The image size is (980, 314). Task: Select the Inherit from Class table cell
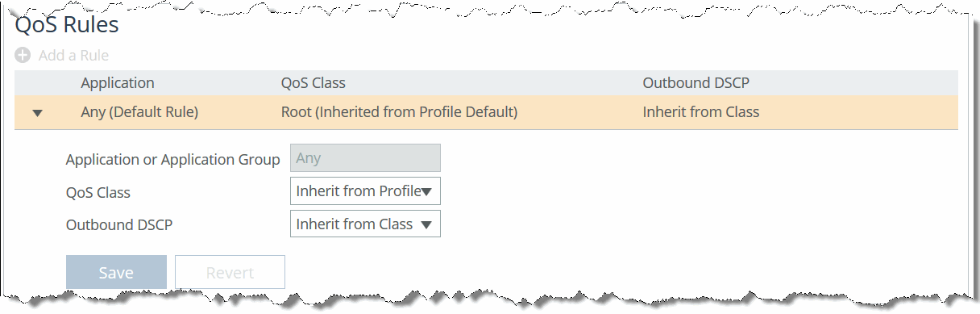click(701, 112)
